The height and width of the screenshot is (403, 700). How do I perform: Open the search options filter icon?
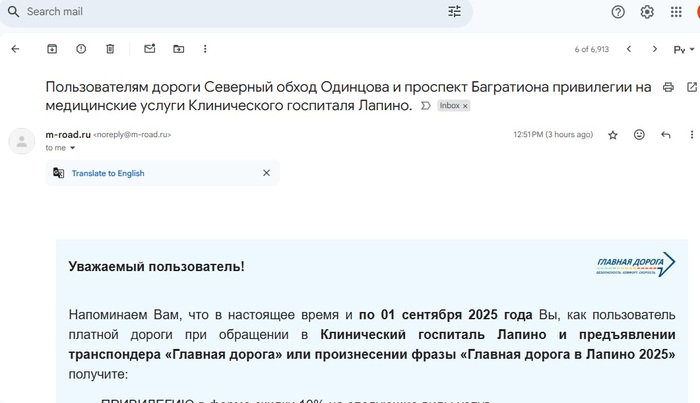point(454,12)
